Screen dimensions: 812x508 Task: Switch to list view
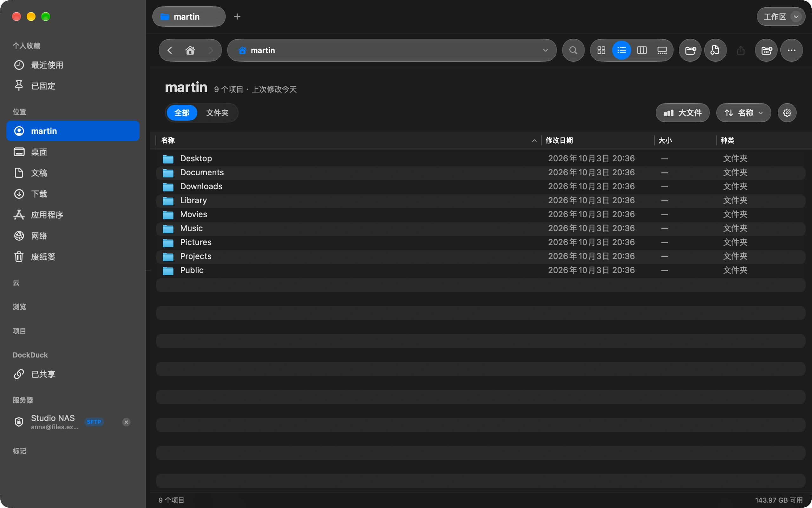coord(621,50)
